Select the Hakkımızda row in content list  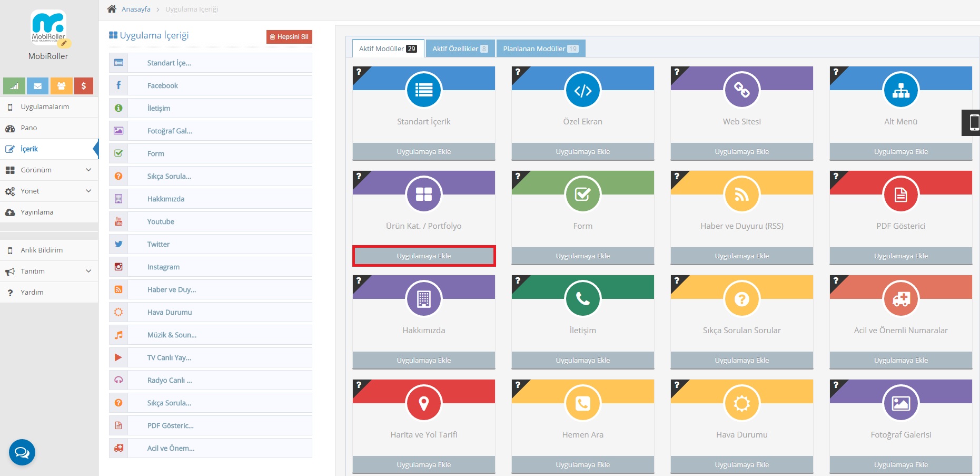211,199
